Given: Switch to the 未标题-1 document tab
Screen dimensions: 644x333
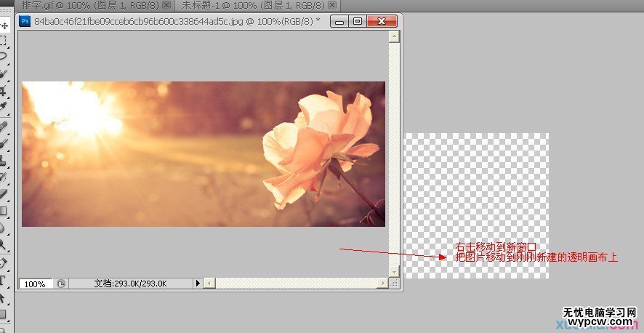Looking at the screenshot, I should (254, 5).
